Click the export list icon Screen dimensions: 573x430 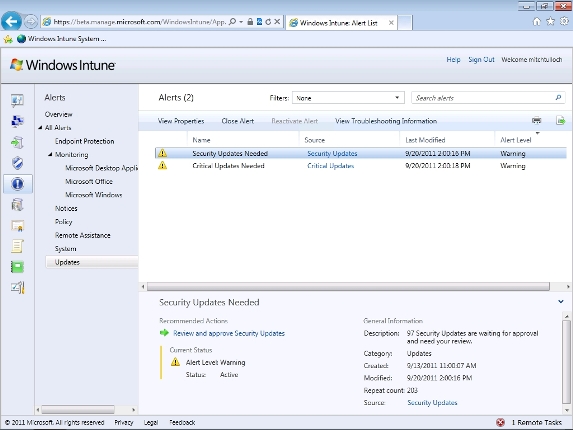pos(561,120)
